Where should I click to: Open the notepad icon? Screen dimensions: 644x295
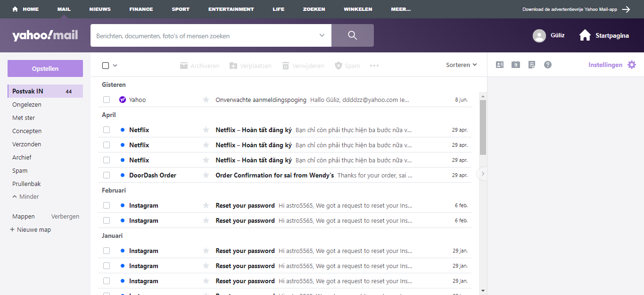click(x=532, y=65)
